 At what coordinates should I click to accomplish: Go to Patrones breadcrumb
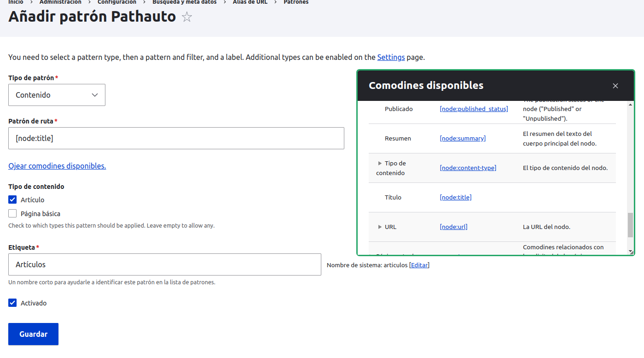point(296,2)
